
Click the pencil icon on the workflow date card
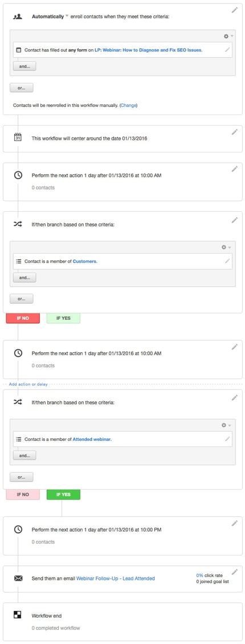coord(234,132)
